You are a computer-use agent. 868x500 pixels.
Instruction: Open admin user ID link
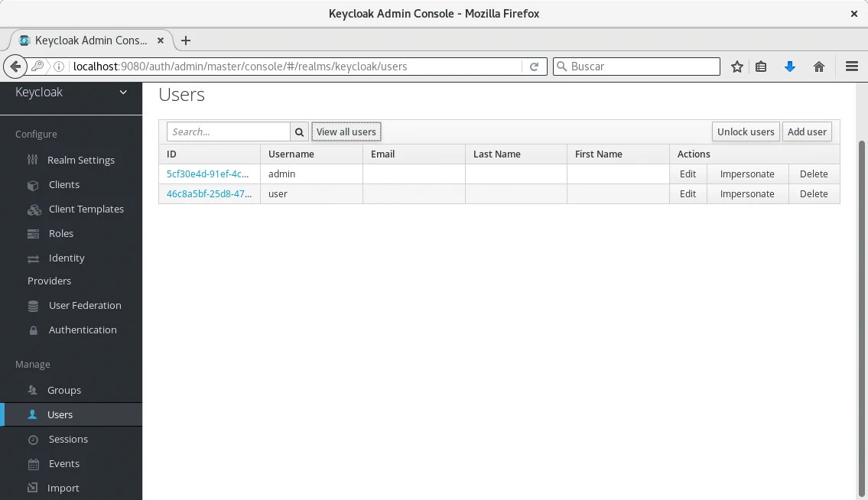[207, 174]
